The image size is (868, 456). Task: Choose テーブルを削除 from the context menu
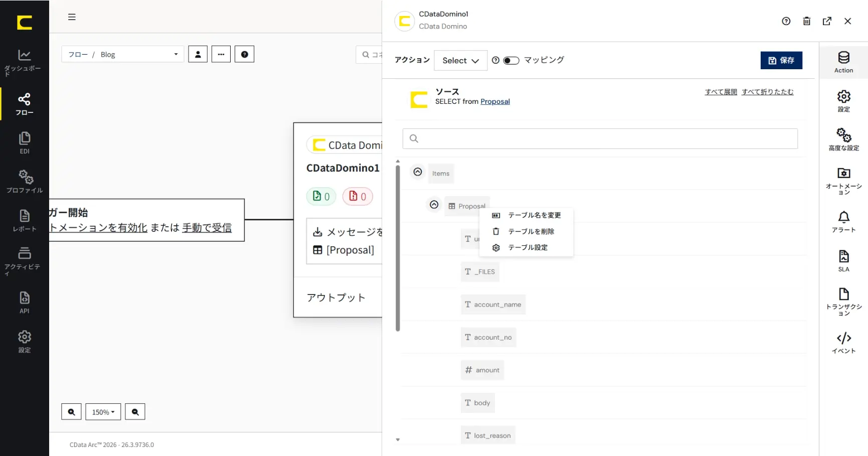point(526,231)
